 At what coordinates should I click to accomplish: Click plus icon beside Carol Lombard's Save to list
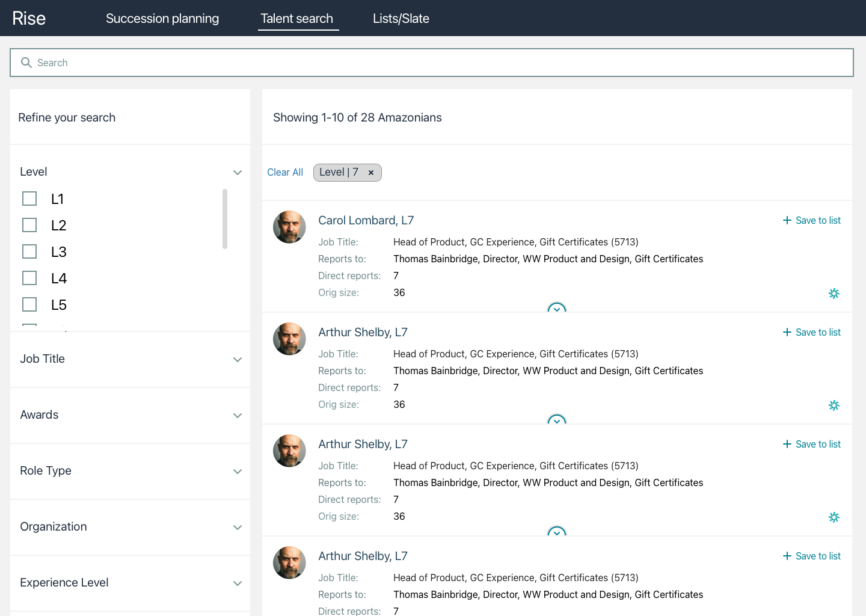point(787,220)
